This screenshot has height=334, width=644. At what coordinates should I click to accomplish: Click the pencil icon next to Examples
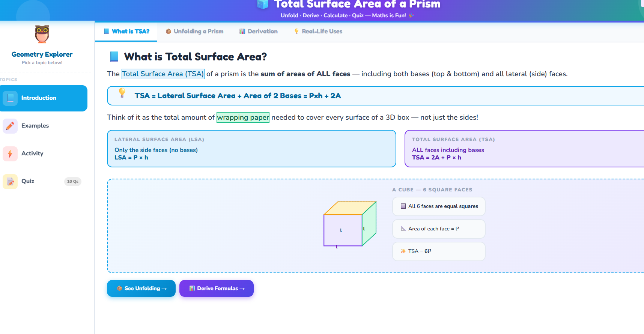10,126
